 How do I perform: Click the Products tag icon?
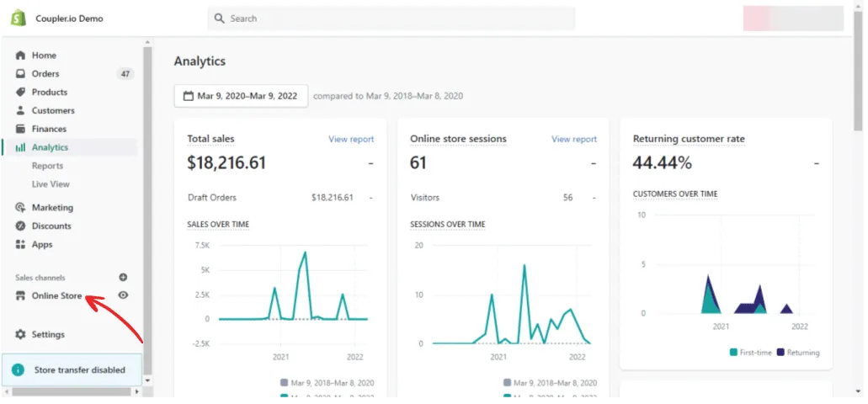pos(20,92)
